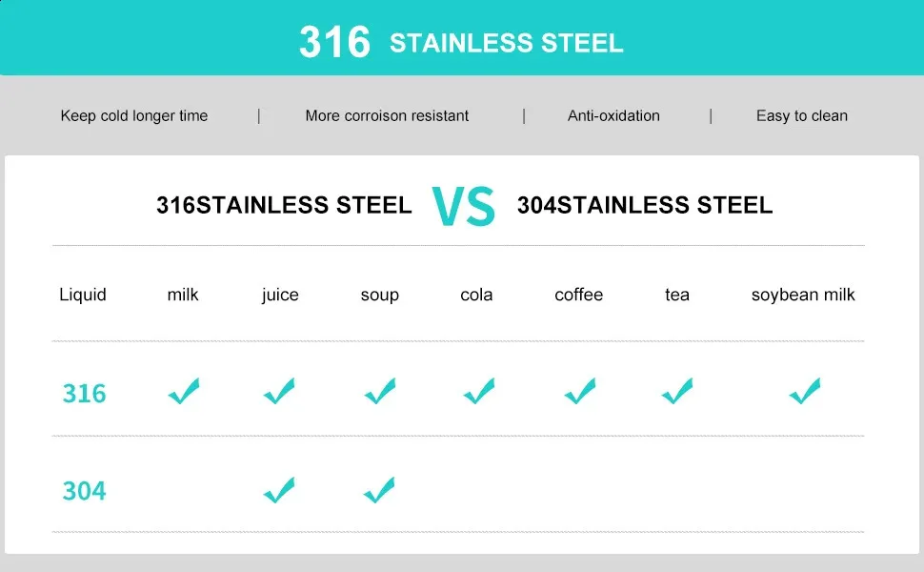Click the 'Anti-oxidation' feature label

tap(613, 116)
